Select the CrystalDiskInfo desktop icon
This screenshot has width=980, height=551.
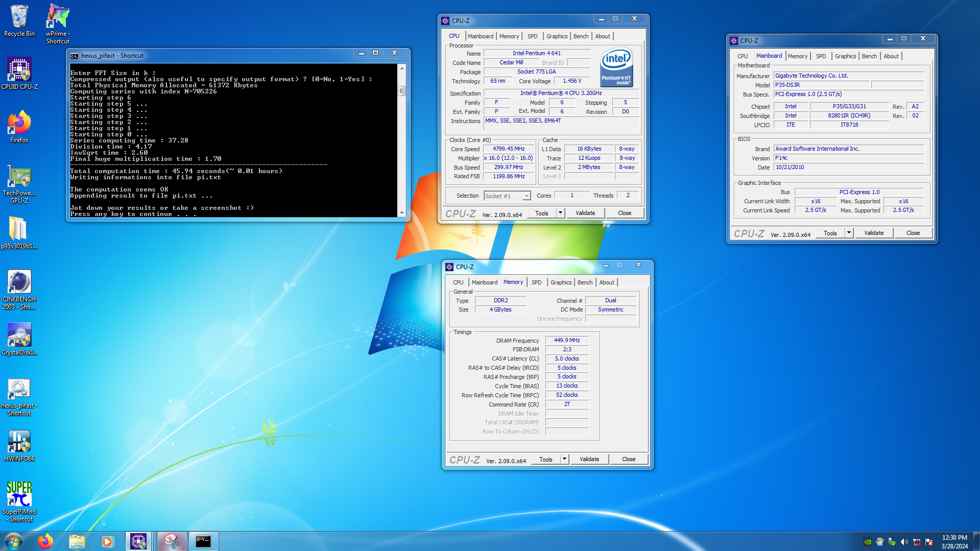coord(19,339)
